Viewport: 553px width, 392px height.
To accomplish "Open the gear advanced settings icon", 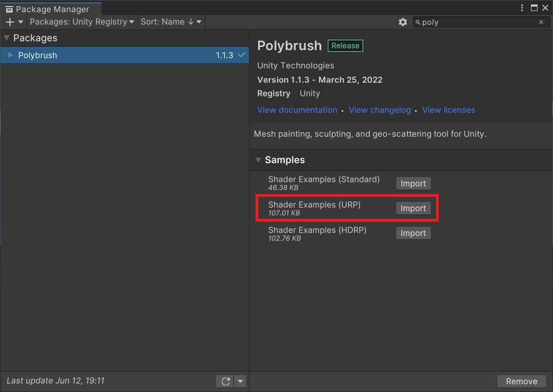I will (403, 22).
